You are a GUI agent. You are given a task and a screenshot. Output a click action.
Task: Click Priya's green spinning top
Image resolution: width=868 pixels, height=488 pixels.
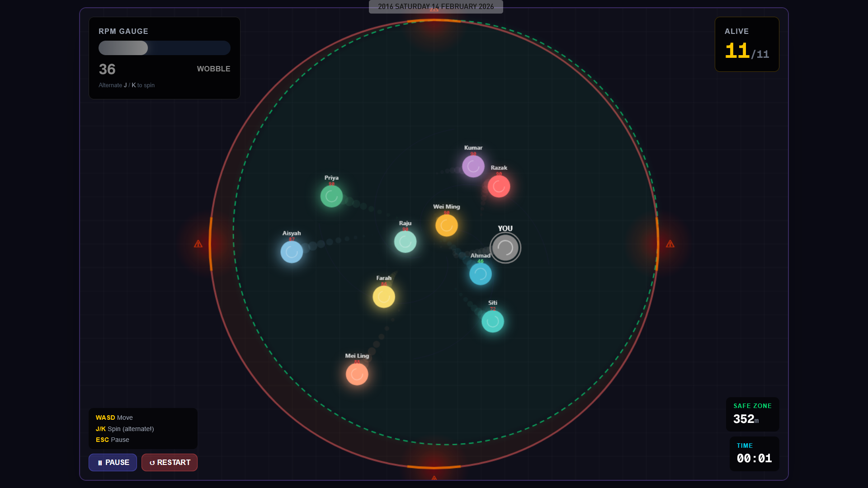coord(331,196)
